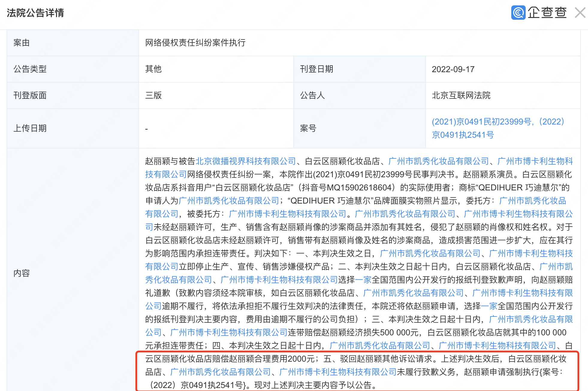Open case number 京0491执2541号 link
The image size is (588, 391).
[x=463, y=135]
